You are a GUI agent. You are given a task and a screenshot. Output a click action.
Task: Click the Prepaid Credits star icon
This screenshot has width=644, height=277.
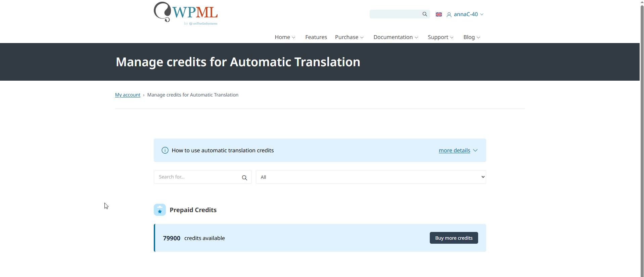160,210
